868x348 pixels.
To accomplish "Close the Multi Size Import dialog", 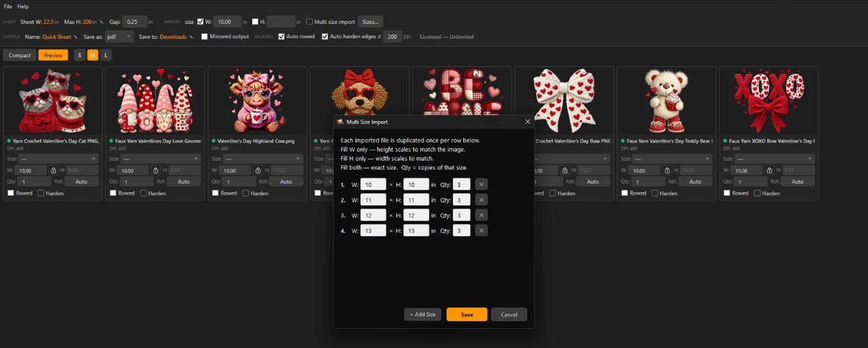I will tap(528, 122).
